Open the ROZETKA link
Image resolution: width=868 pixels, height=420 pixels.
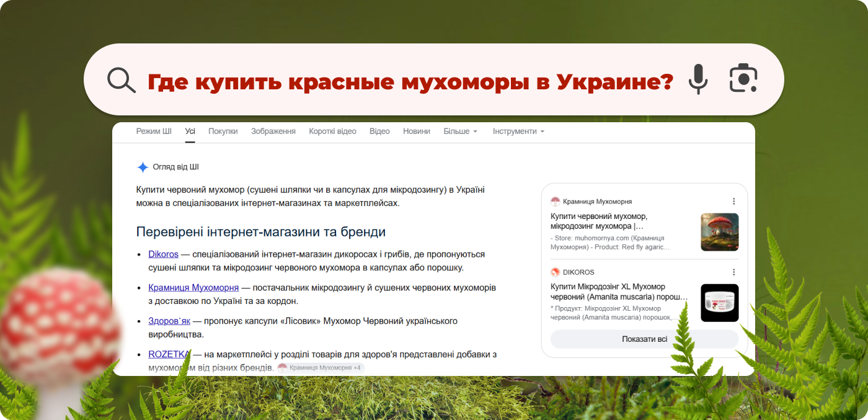pos(169,355)
